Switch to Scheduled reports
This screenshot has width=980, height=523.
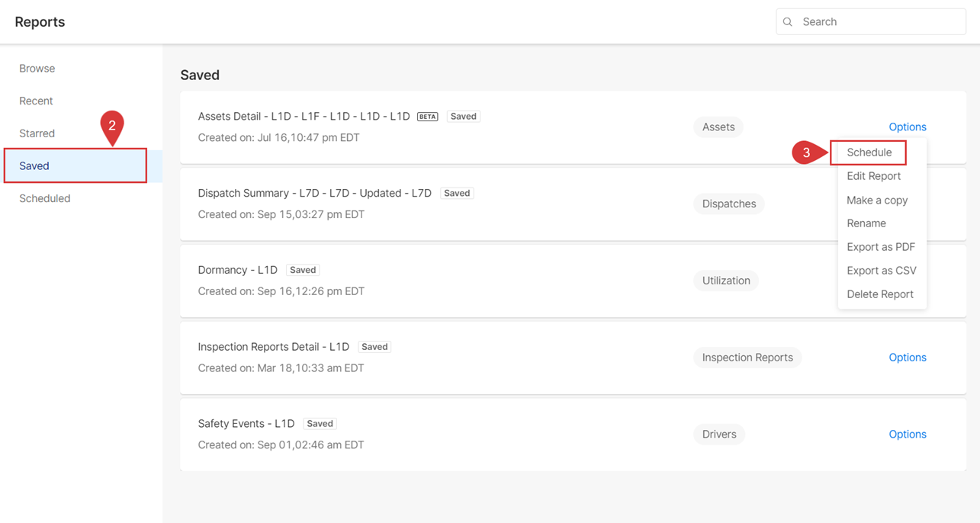(x=45, y=198)
